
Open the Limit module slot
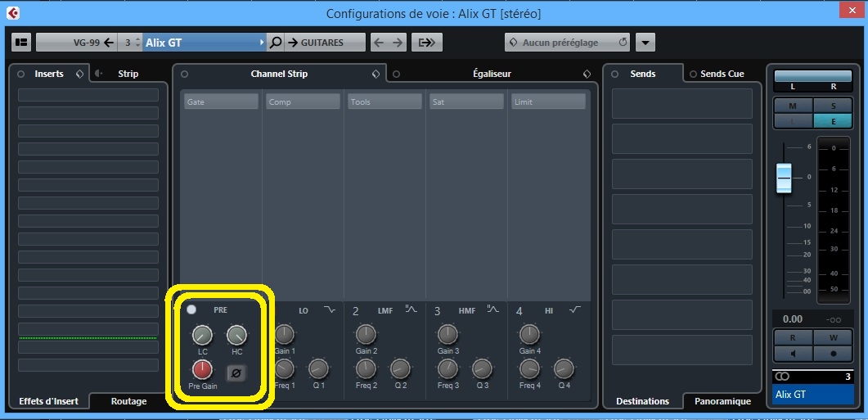click(x=548, y=102)
